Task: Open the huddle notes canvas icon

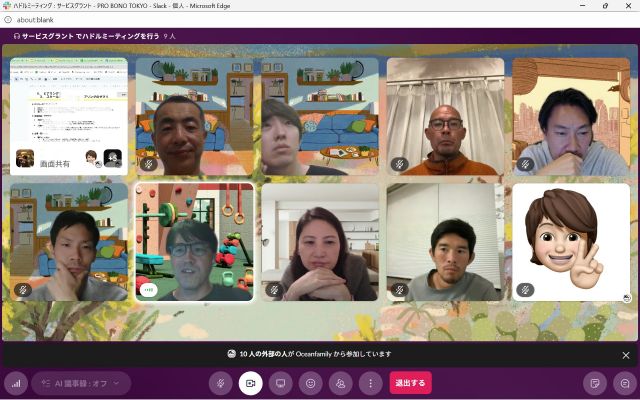Action: click(x=595, y=383)
